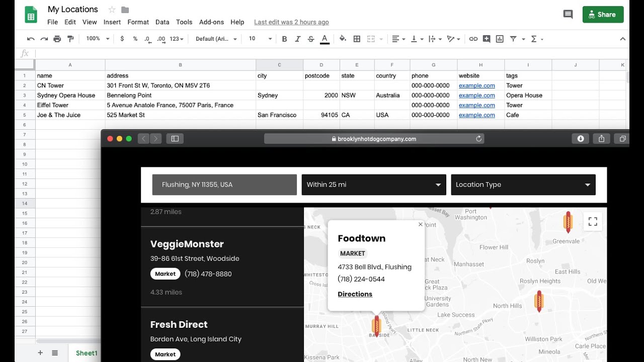This screenshot has height=362, width=644.
Task: Expand the Location Type dropdown
Action: [523, 185]
